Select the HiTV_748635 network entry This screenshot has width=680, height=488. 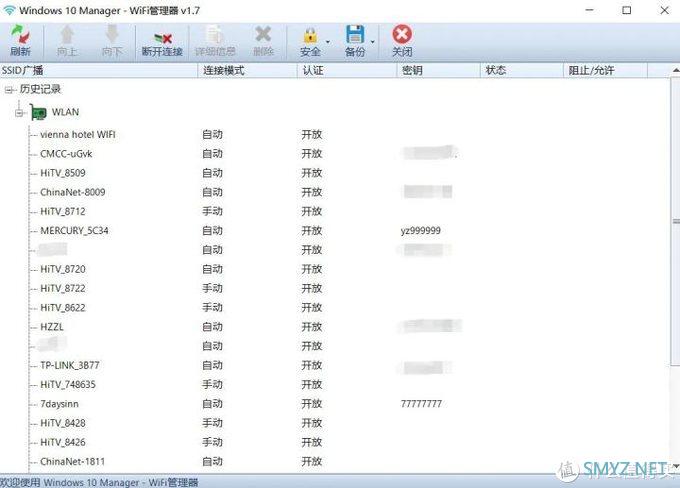[68, 385]
